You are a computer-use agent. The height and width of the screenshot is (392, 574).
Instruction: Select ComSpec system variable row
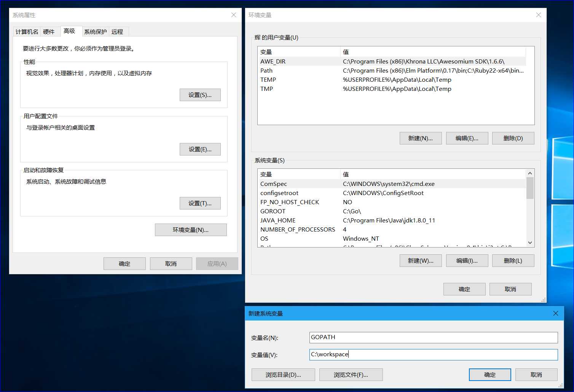tap(392, 184)
